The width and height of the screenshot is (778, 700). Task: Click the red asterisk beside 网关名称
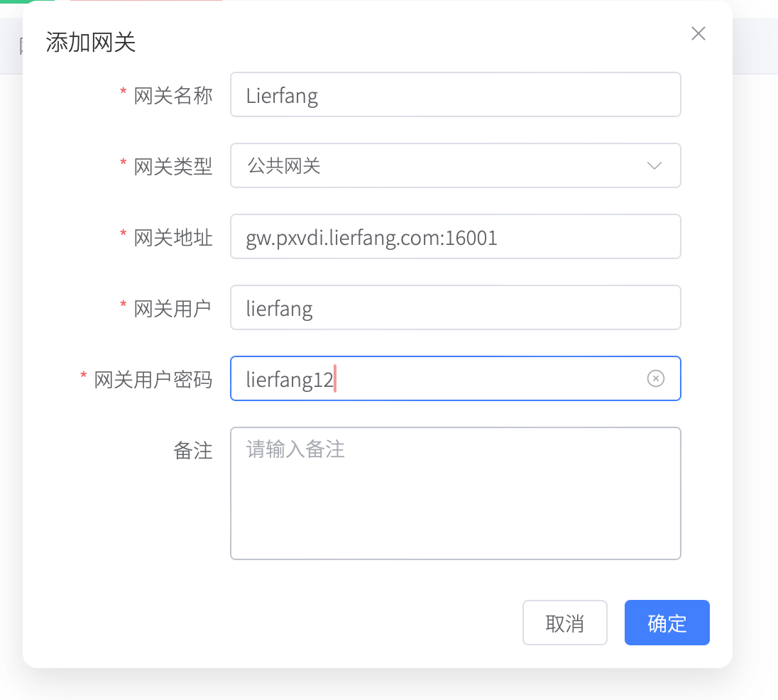[x=122, y=95]
